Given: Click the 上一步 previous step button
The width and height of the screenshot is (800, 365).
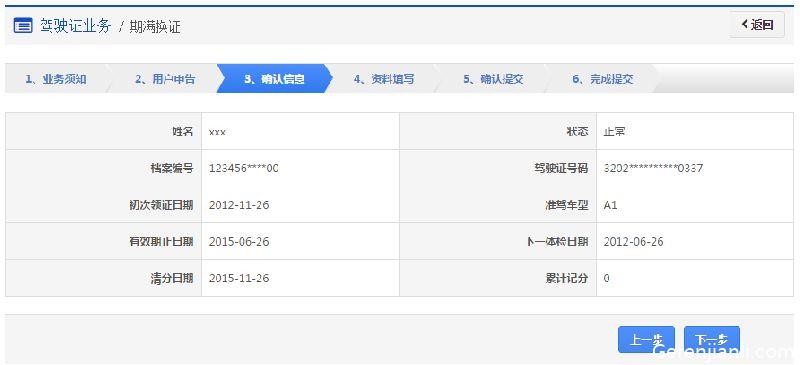Looking at the screenshot, I should click(x=646, y=339).
